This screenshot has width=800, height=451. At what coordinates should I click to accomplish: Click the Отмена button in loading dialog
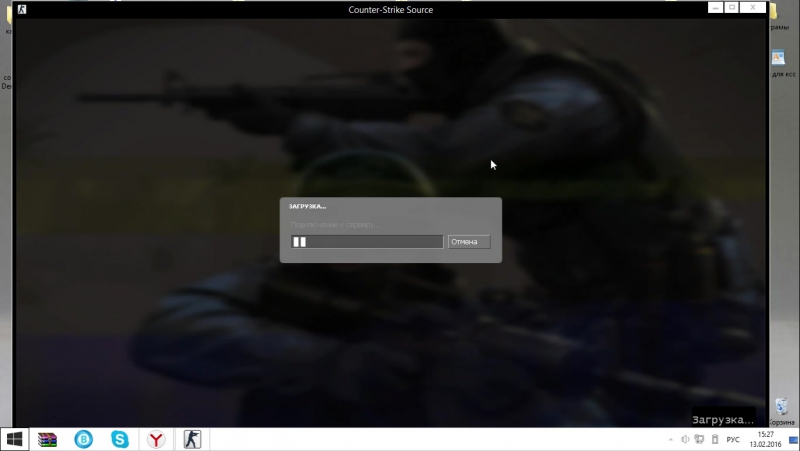click(468, 242)
